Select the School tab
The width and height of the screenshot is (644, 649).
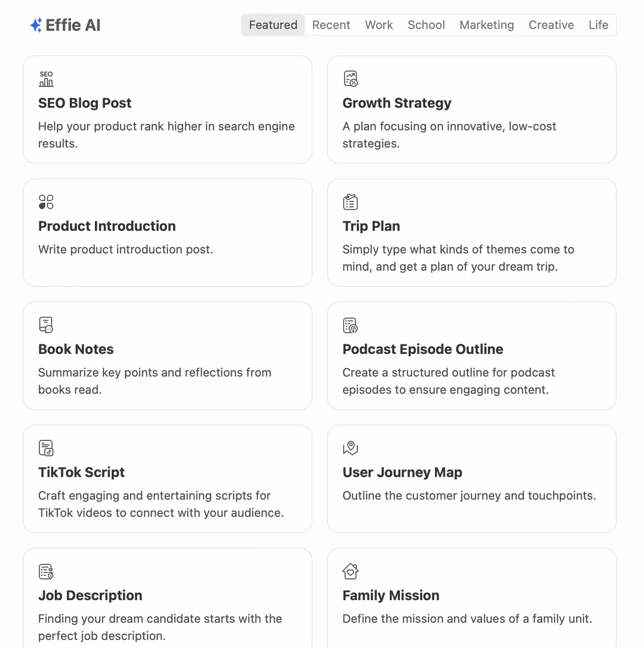click(426, 25)
